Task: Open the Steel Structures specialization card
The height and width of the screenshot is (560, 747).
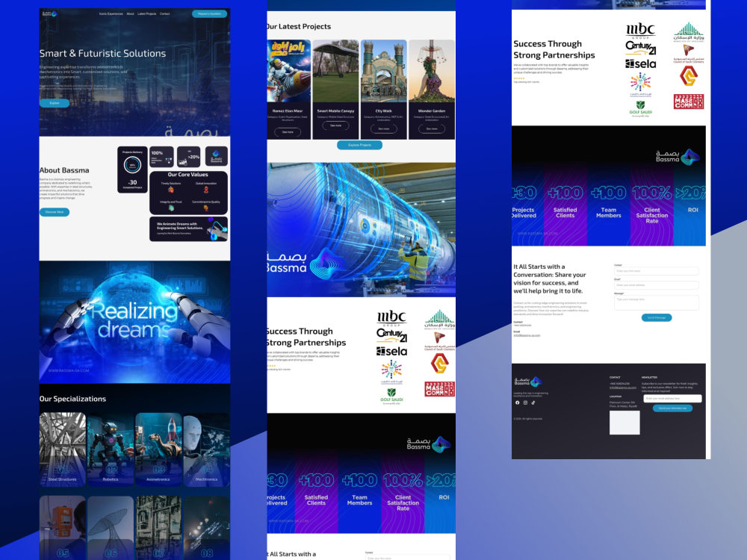Action: tap(63, 449)
